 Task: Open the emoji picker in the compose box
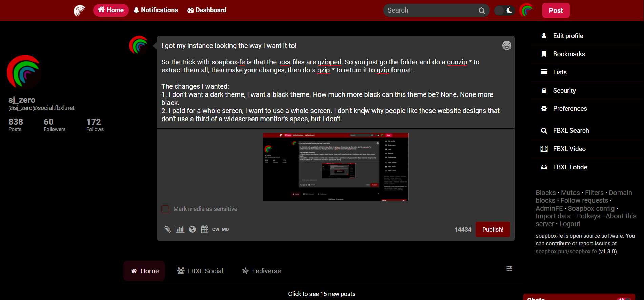tap(507, 45)
